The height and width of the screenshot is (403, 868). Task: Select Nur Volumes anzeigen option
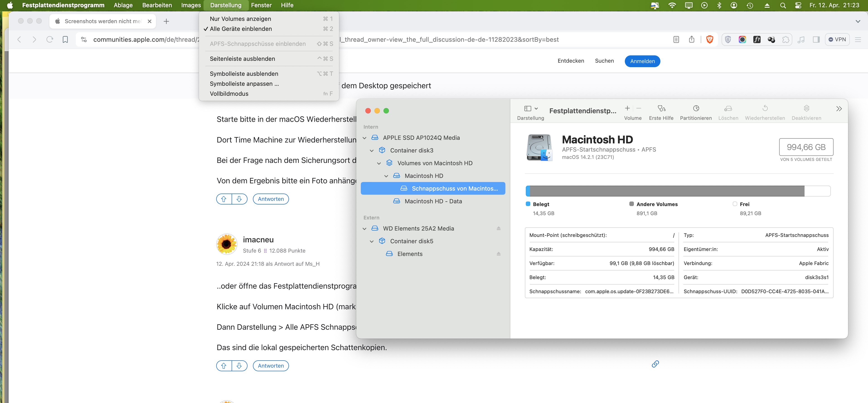tap(240, 19)
